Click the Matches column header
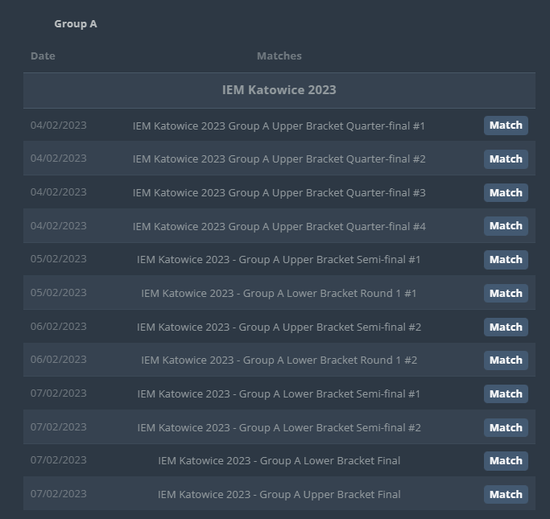Image resolution: width=550 pixels, height=519 pixels. coord(279,56)
